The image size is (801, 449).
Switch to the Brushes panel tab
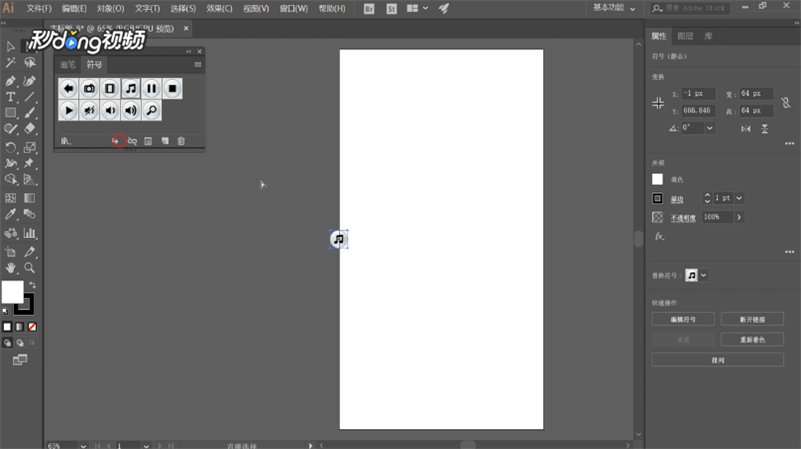[x=67, y=64]
